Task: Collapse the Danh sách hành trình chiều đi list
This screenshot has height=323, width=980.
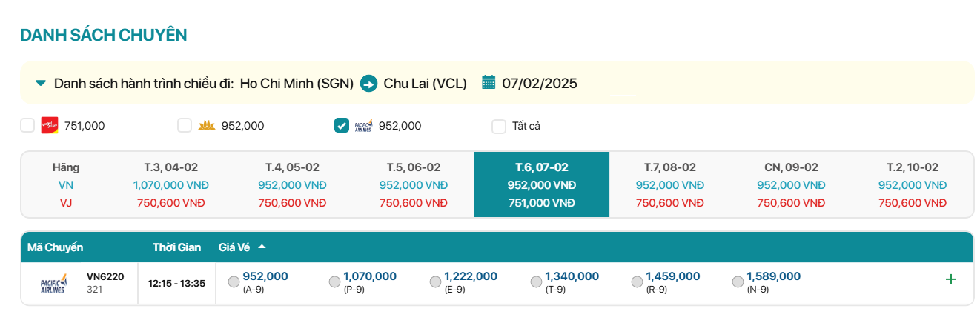Action: pyautogui.click(x=41, y=82)
